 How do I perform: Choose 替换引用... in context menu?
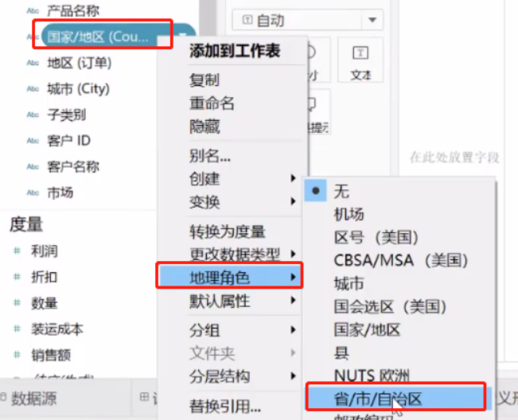point(225,406)
